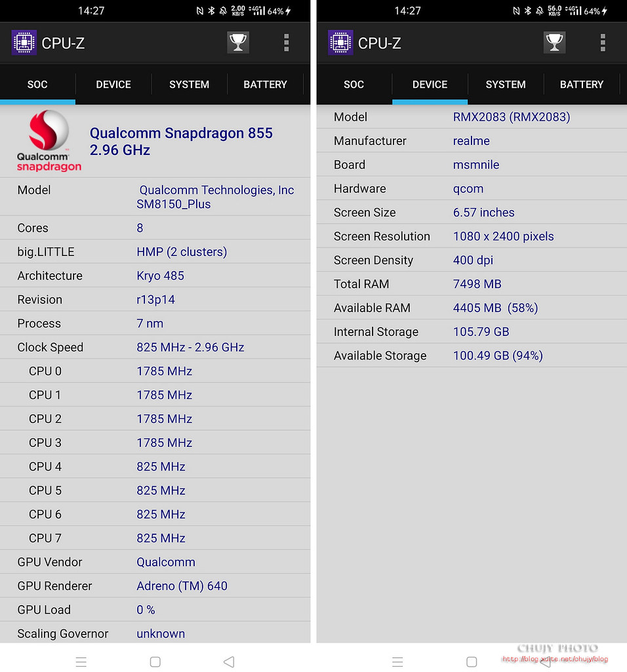Tap the CPU-Z app icon on right screen
Image resolution: width=627 pixels, height=672 pixels.
[x=340, y=43]
